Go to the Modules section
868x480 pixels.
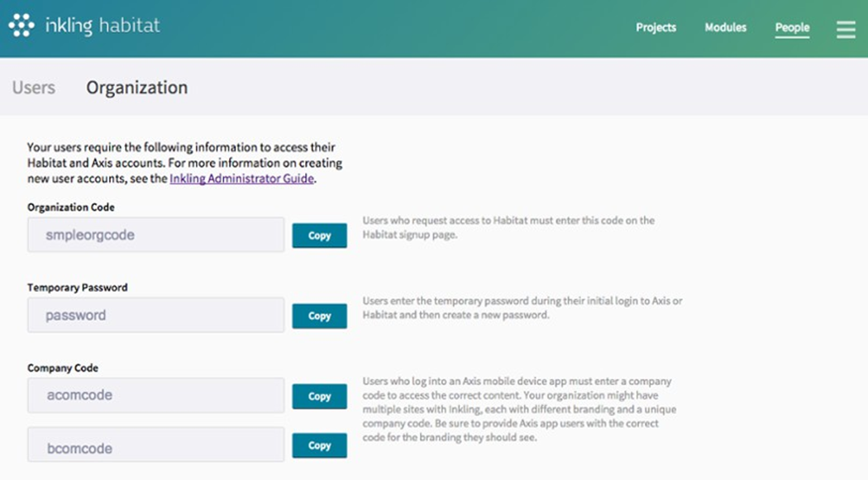pyautogui.click(x=725, y=28)
